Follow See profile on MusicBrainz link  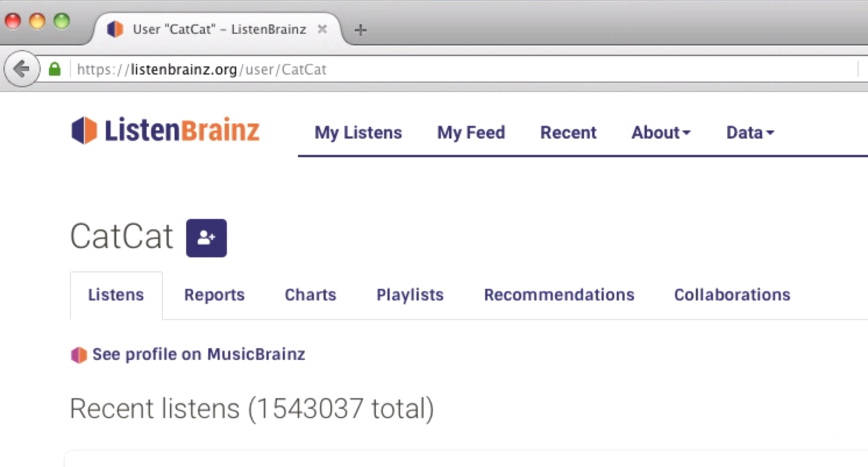click(198, 355)
